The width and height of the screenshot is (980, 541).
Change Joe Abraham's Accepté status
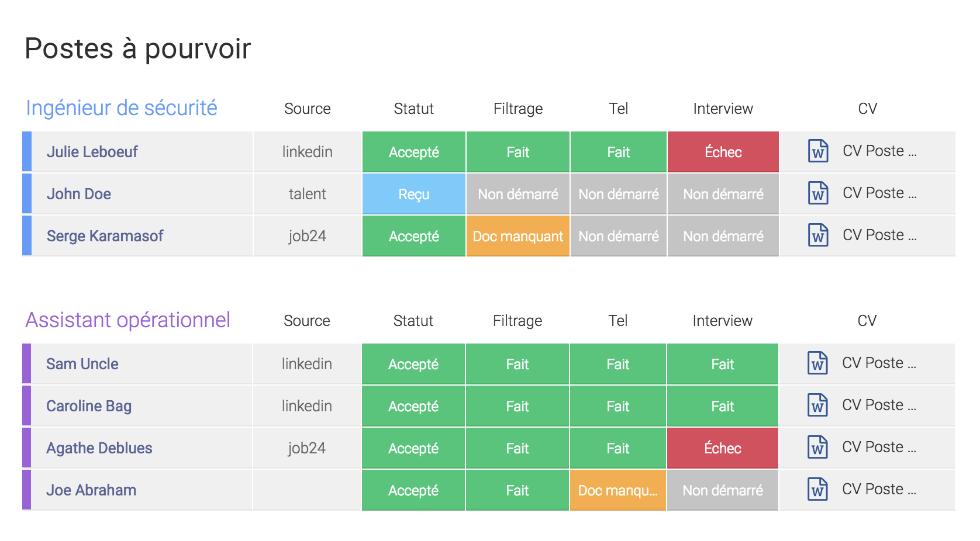click(413, 490)
